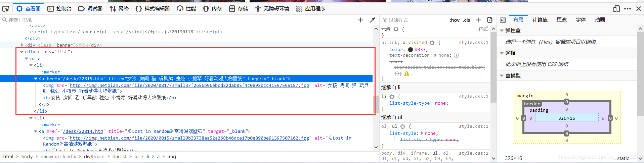
Task: Click the ellipsis badge in div banner
Action: pos(82,45)
